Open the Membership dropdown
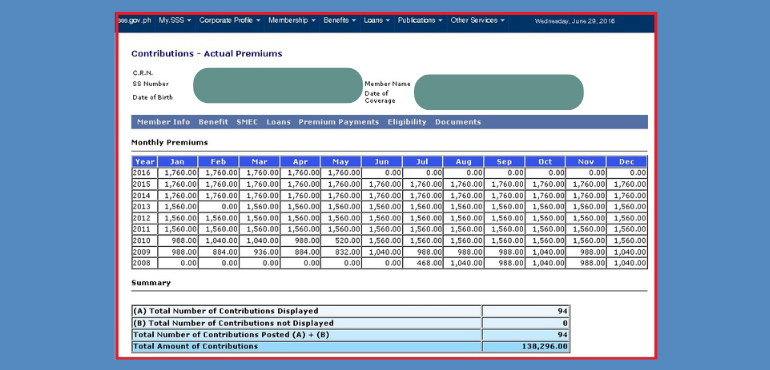Viewport: 770px width, 370px height. [292, 21]
